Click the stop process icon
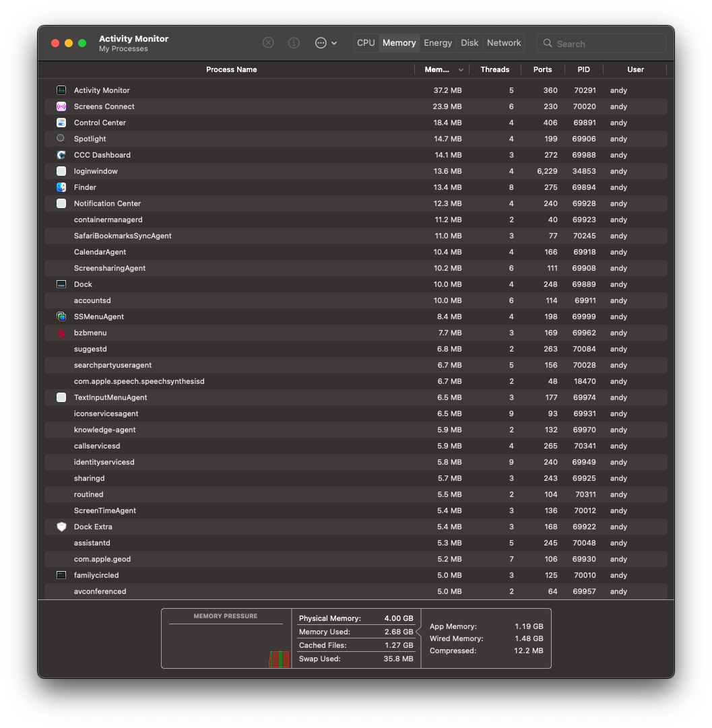This screenshot has height=728, width=712. (x=269, y=42)
